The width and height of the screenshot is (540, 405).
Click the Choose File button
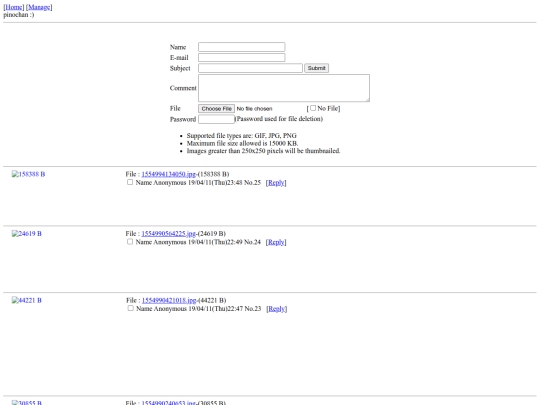pyautogui.click(x=216, y=109)
